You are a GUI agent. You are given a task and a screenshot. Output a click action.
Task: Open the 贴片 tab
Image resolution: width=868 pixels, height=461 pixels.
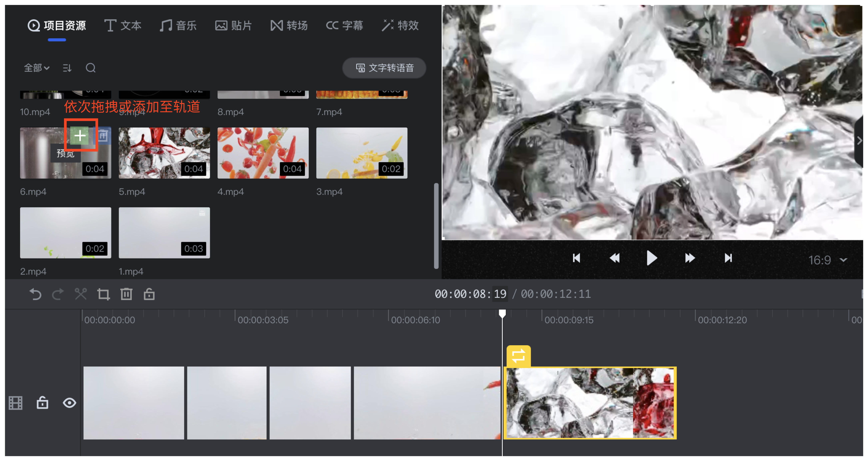[233, 25]
